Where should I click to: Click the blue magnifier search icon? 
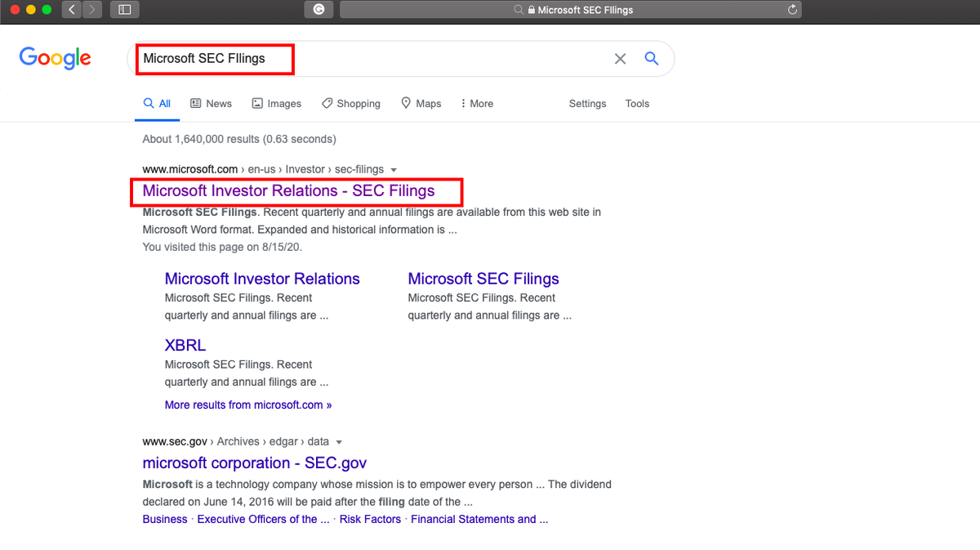651,58
